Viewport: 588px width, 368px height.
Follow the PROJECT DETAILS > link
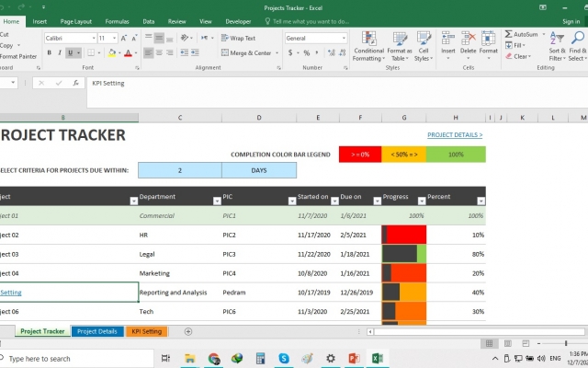coord(455,135)
